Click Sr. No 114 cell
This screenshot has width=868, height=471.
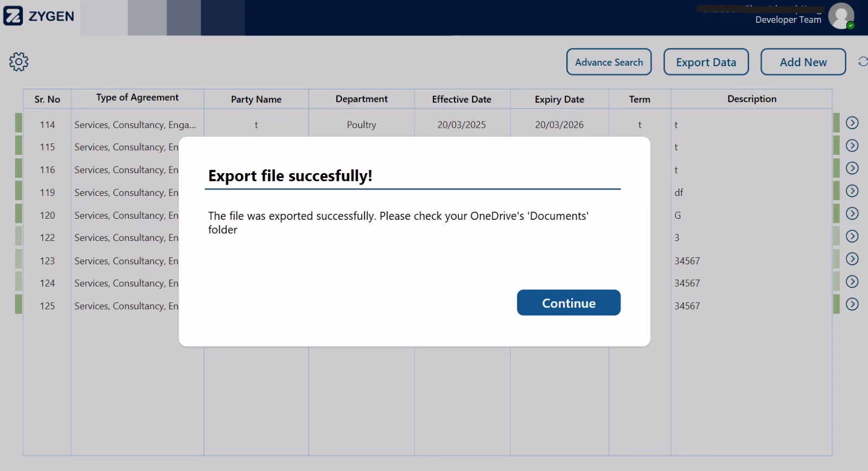click(x=47, y=125)
